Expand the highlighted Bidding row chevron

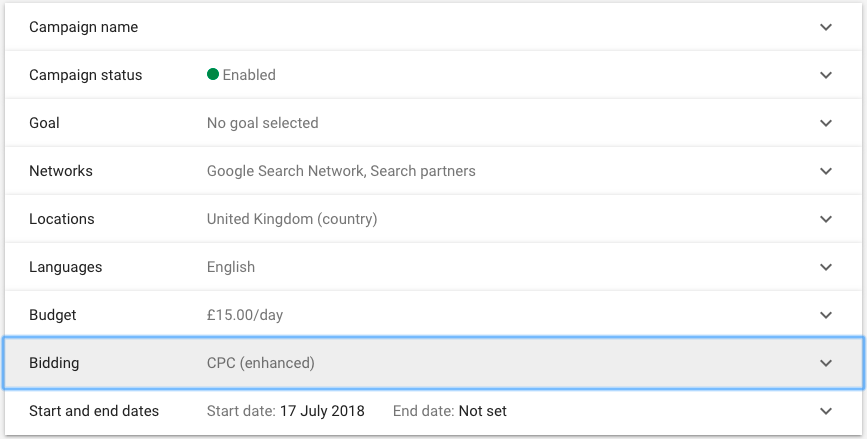coord(826,363)
